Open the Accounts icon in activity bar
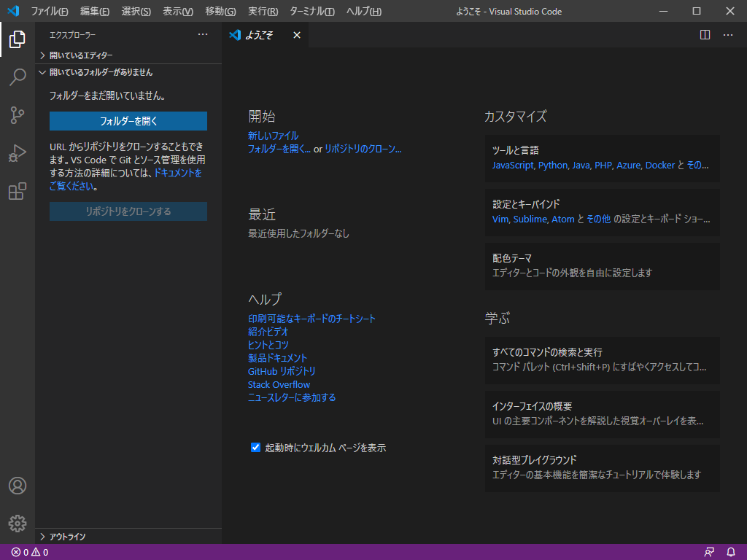 [18, 486]
